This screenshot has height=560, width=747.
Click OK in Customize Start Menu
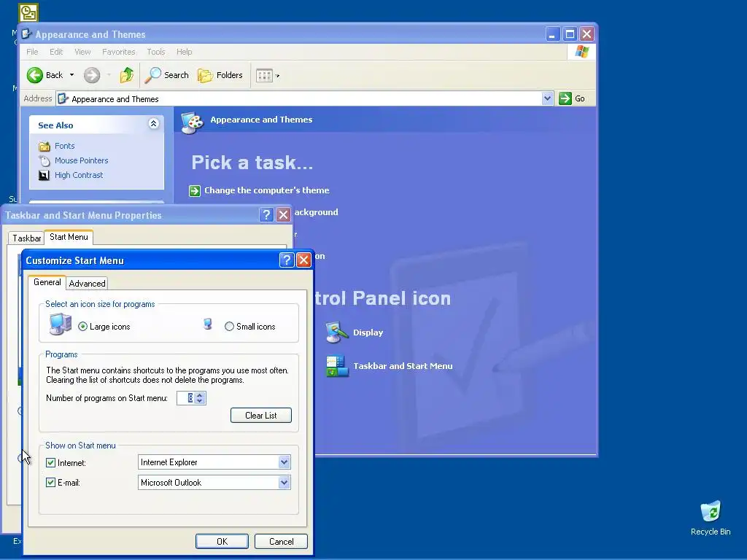(x=222, y=542)
